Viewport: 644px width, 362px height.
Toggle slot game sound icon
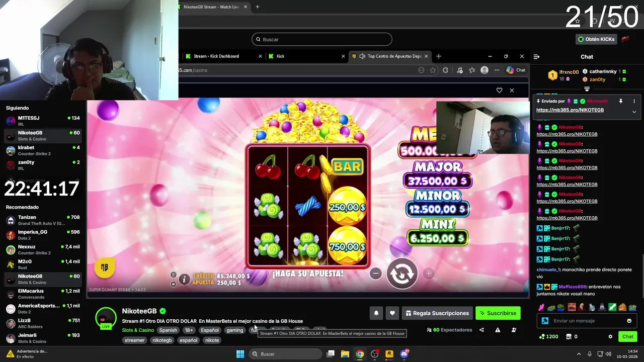tap(174, 284)
